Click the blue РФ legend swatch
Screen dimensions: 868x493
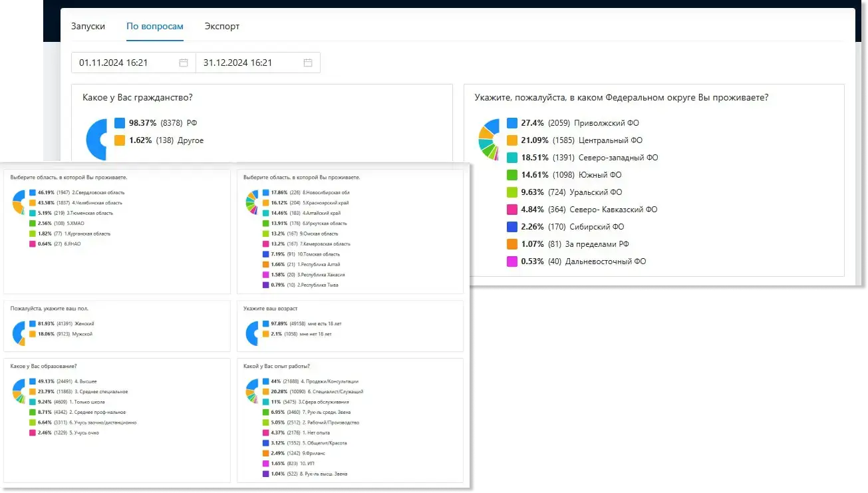(x=120, y=123)
